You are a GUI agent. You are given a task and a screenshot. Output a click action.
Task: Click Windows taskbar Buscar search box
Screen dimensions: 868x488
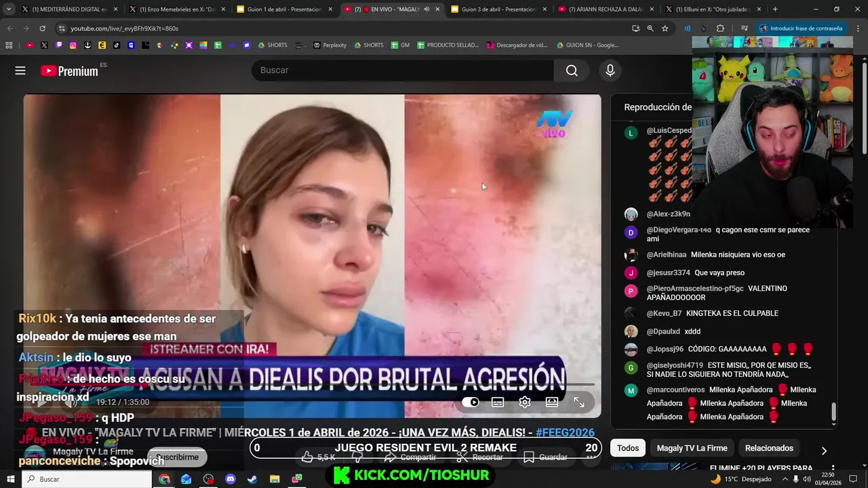click(x=87, y=479)
